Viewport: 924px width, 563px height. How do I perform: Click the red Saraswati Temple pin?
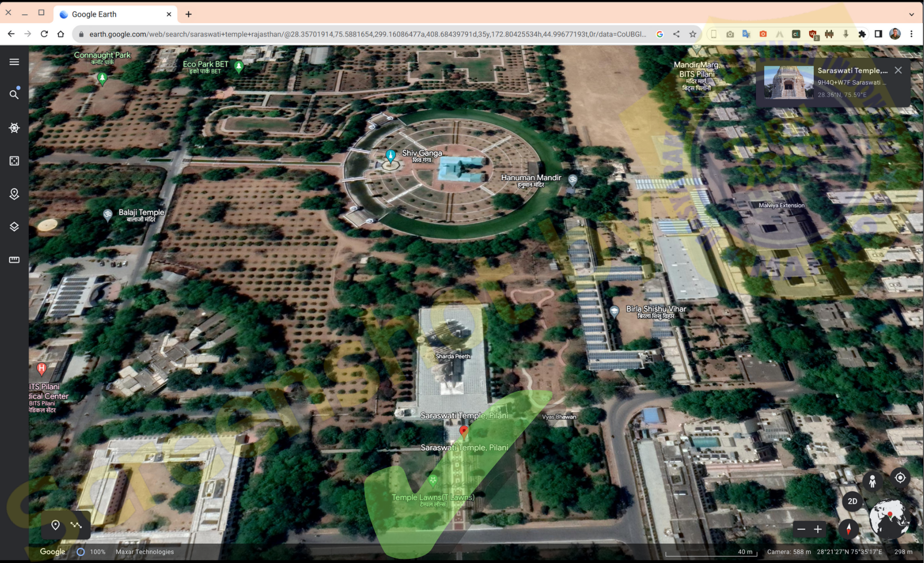[464, 432]
